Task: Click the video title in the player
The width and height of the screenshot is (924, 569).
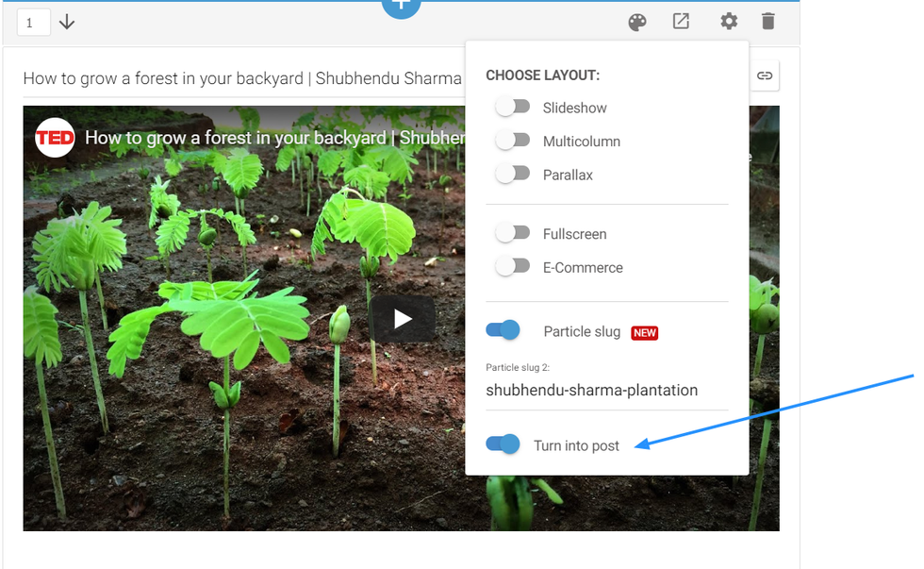Action: click(273, 138)
